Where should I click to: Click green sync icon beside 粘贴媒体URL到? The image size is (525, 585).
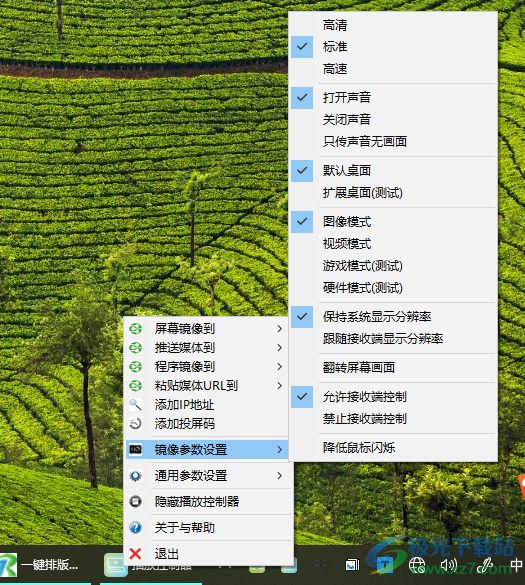coord(135,385)
